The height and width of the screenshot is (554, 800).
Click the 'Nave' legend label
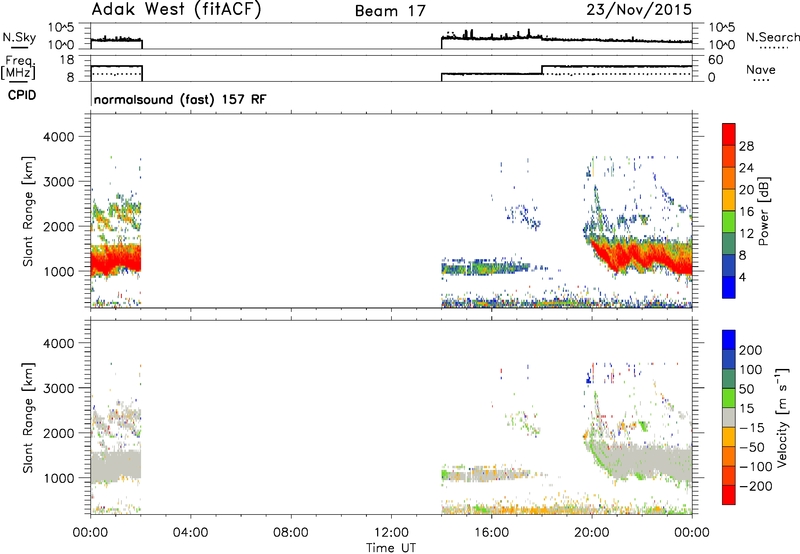(x=761, y=69)
